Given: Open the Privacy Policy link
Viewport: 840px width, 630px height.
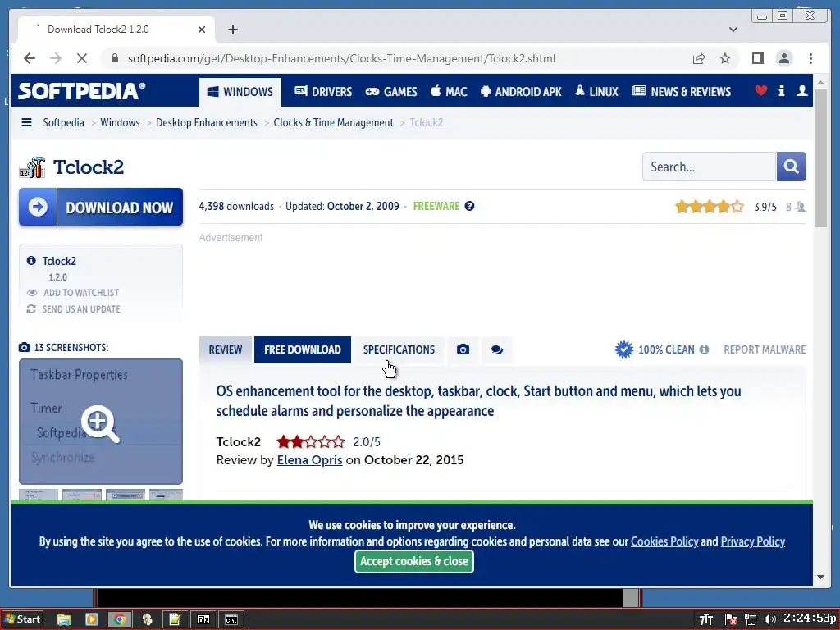Looking at the screenshot, I should 753,541.
